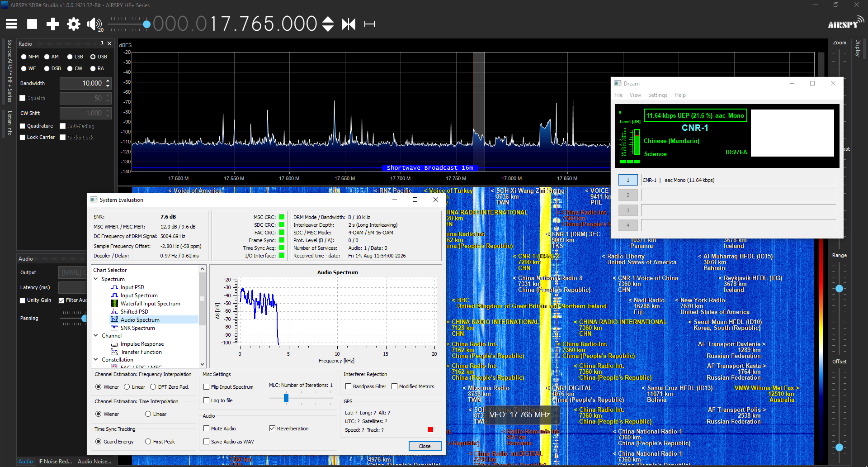Open the Settings menu in Dream
The image size is (868, 467).
(657, 95)
